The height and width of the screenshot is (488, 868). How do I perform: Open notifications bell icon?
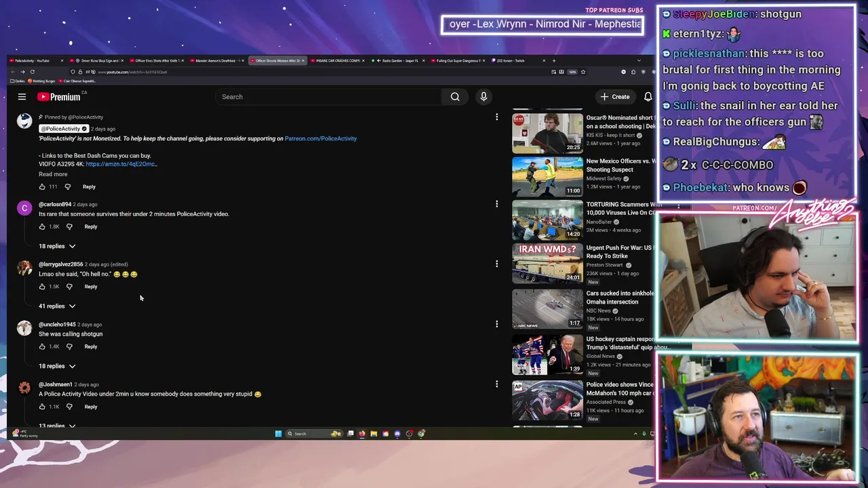coord(648,97)
